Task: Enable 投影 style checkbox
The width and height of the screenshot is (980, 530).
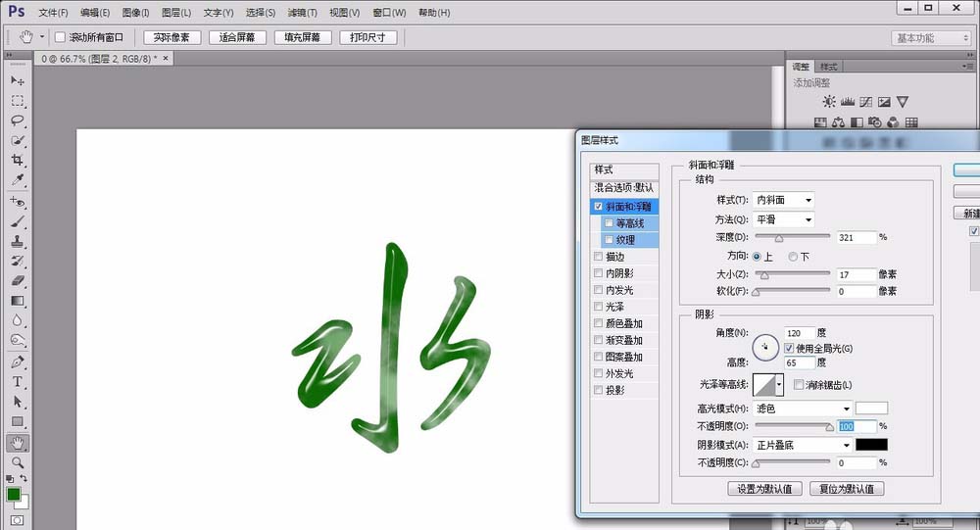Action: [x=598, y=390]
